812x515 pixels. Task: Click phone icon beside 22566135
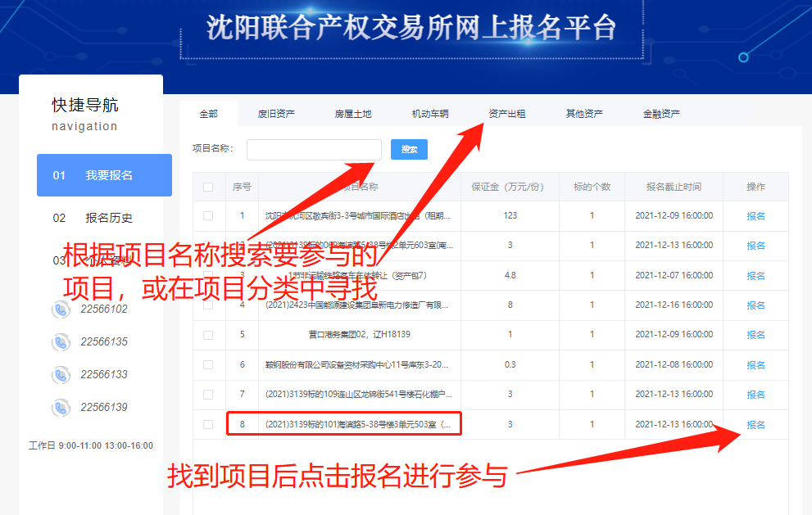tap(61, 342)
